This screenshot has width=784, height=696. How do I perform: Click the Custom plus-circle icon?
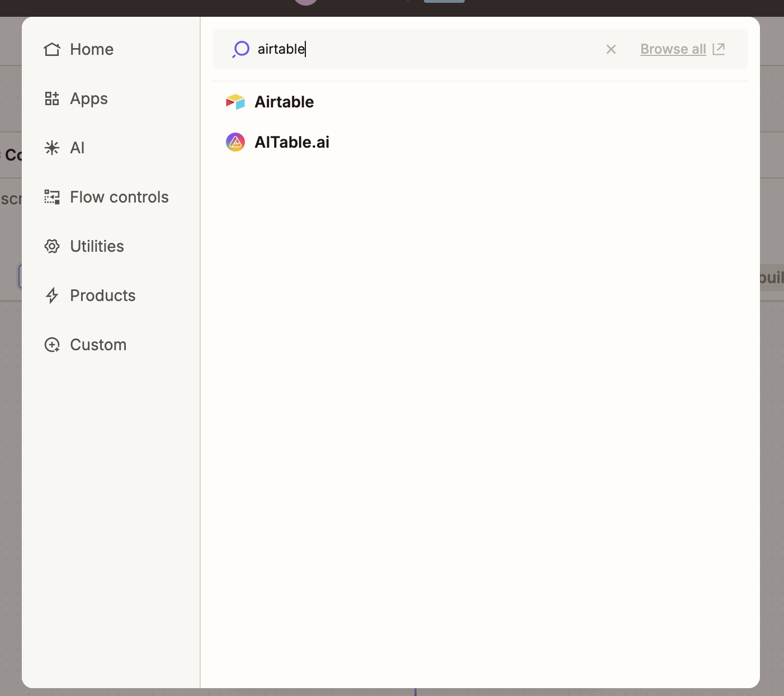pyautogui.click(x=52, y=345)
